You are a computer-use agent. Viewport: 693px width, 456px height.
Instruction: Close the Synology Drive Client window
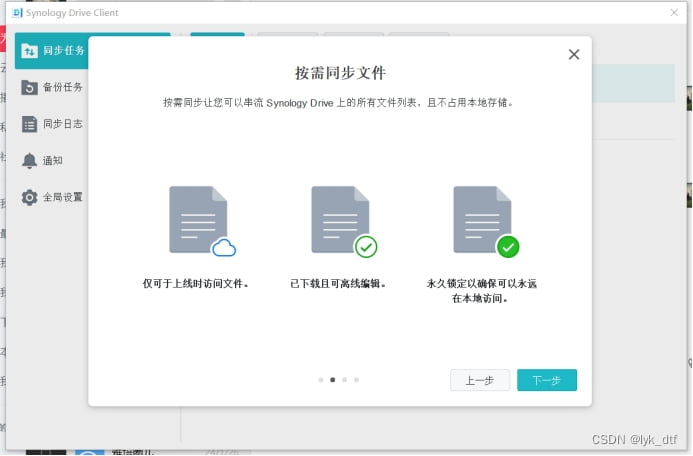[x=674, y=11]
